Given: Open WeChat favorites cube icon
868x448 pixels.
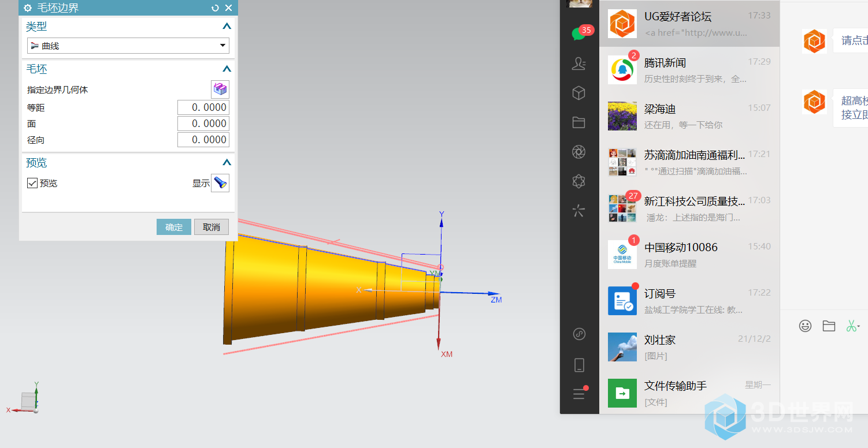Looking at the screenshot, I should 579,93.
